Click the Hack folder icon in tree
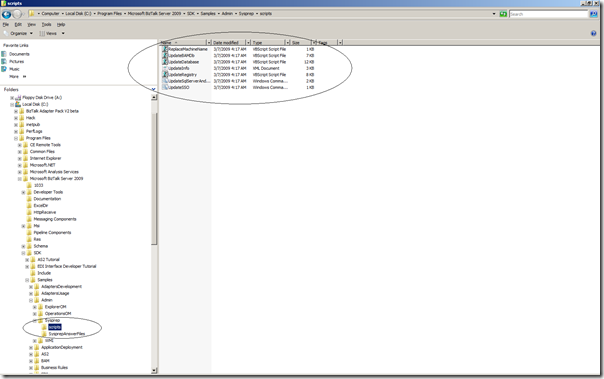 tap(22, 118)
